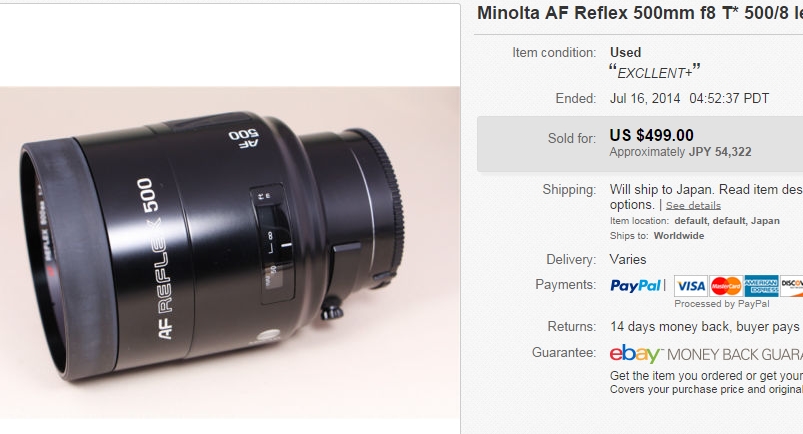803x434 pixels.
Task: Click the Money Back Guarantee text
Action: click(735, 355)
